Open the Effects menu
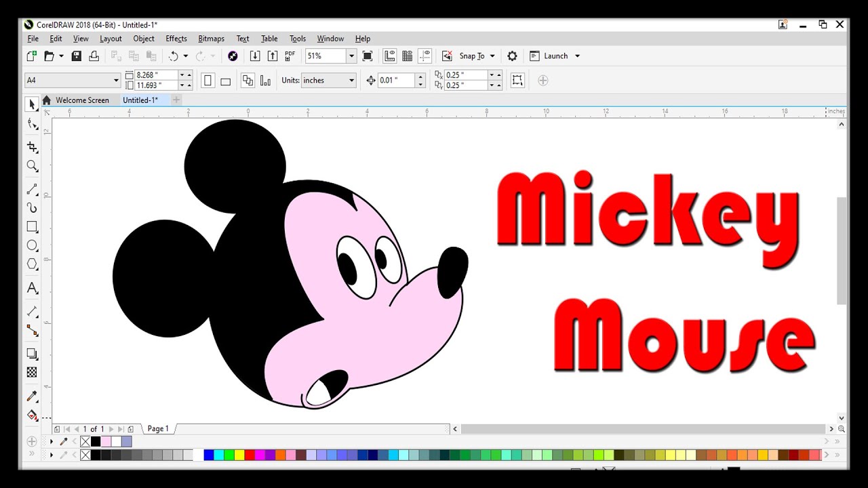868x488 pixels. pos(176,39)
